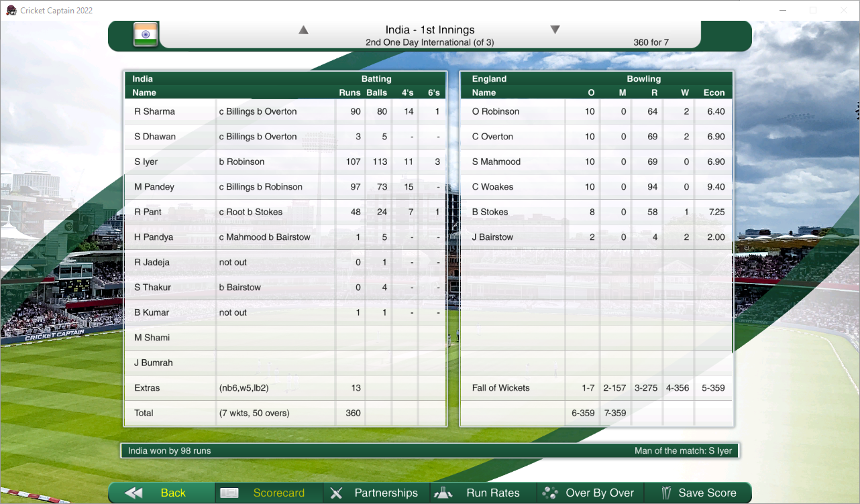Click the fall of wicket '7-359'

tap(614, 413)
